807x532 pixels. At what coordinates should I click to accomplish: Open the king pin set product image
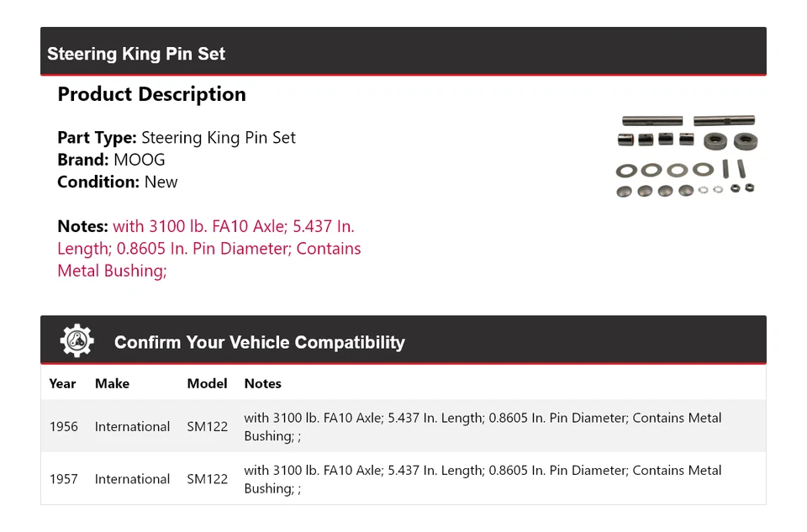(x=686, y=156)
